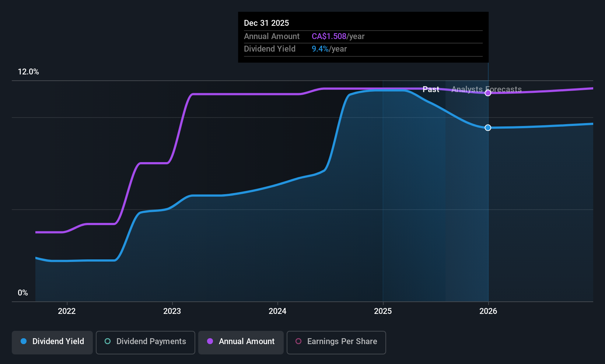Click the Dec 31 2025 tooltip date
The width and height of the screenshot is (605, 364).
click(266, 23)
